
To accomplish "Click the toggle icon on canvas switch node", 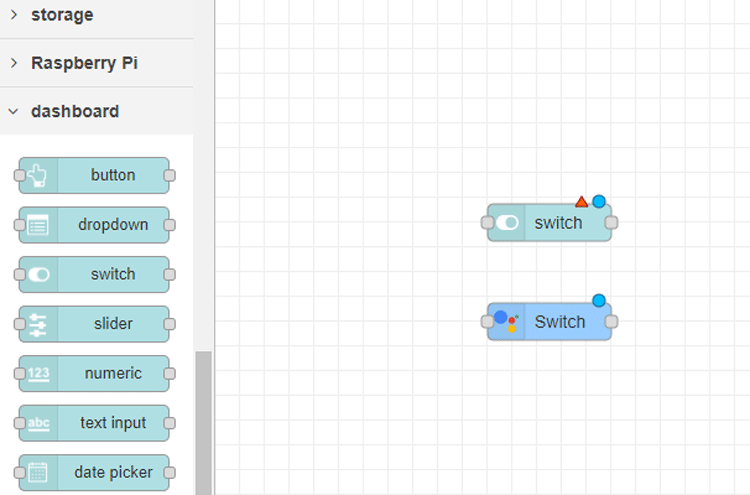I will (507, 223).
